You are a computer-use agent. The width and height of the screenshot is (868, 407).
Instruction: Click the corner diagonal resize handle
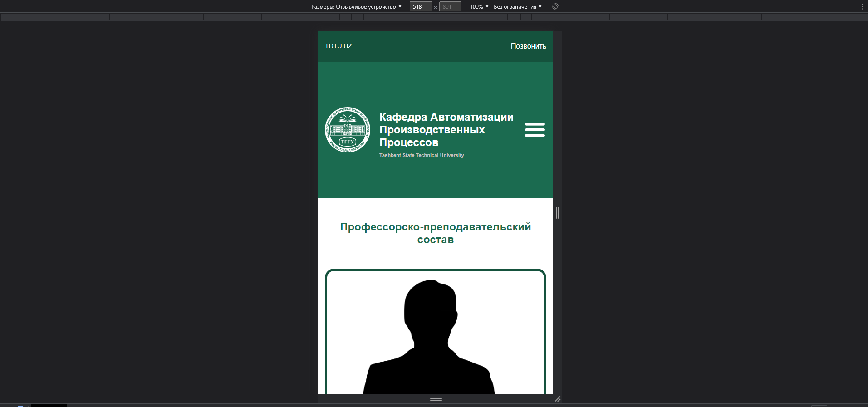point(558,399)
